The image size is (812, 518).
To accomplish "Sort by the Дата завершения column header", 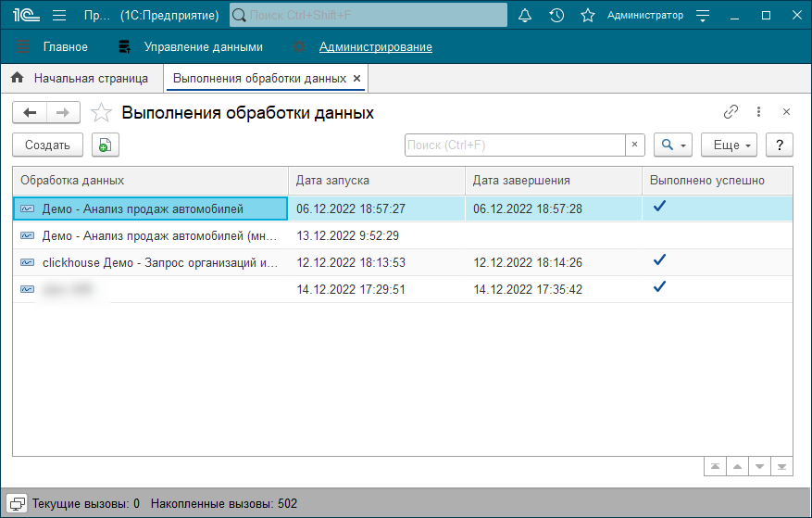I will click(x=554, y=181).
